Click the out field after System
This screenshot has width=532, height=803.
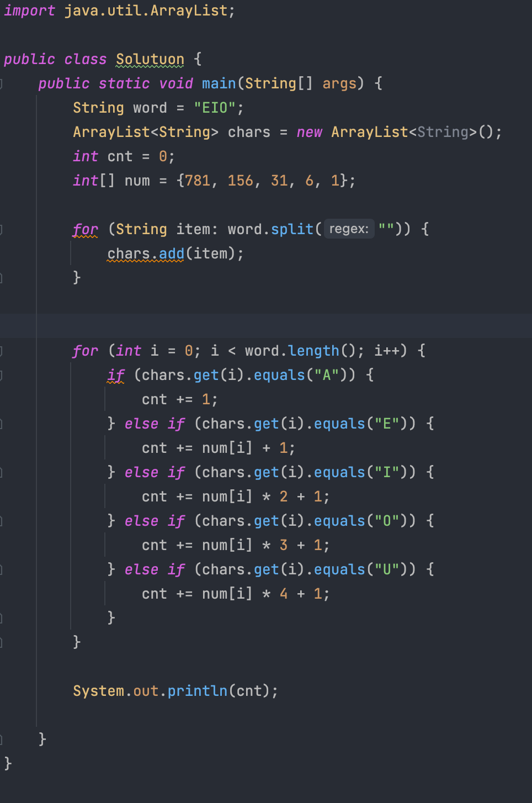click(146, 691)
